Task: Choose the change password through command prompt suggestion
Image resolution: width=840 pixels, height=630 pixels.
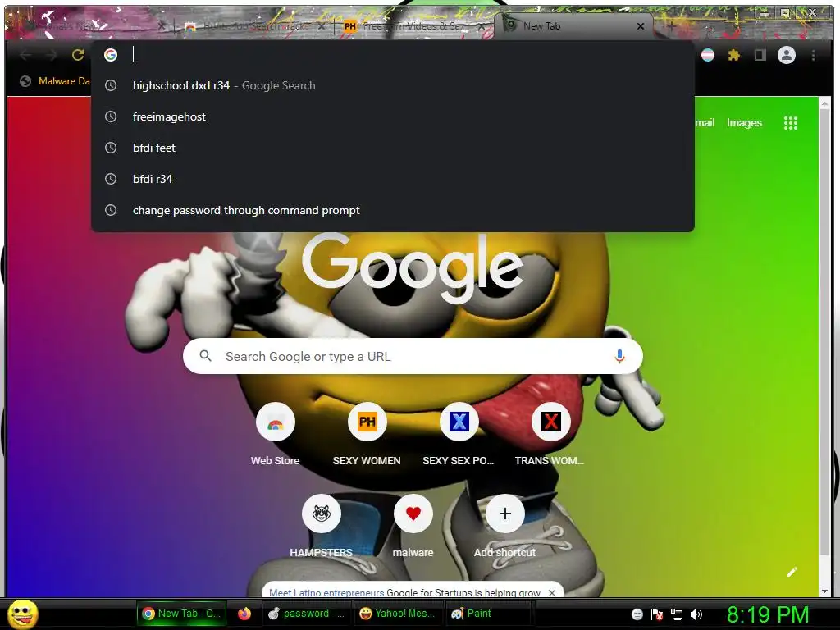Action: (x=393, y=210)
